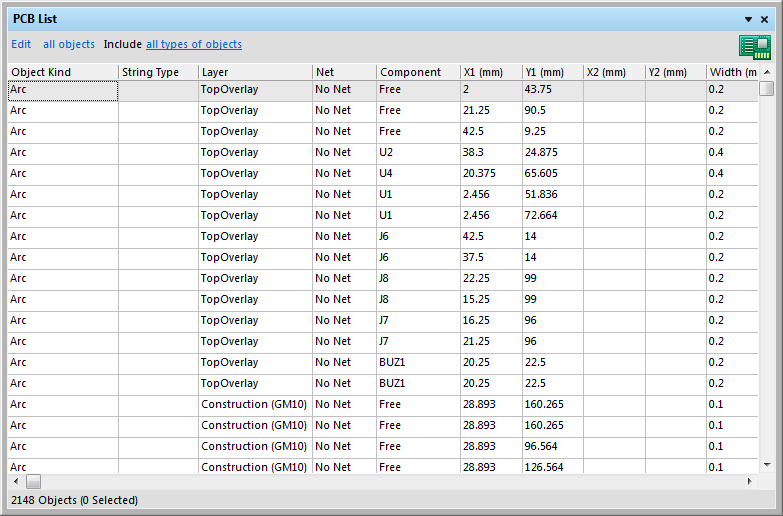Screen dimensions: 783x516
Task: Sort by Y1 (mm) column header
Action: pos(552,72)
